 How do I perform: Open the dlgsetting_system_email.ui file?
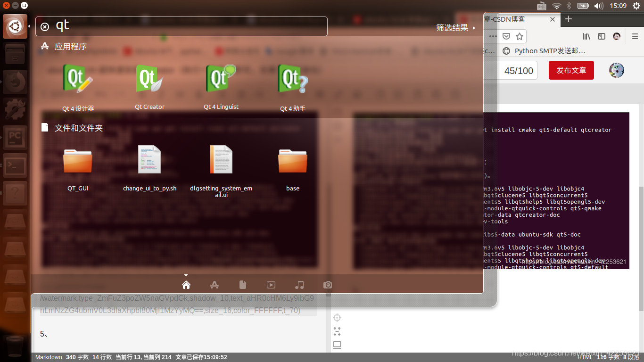pos(221,171)
